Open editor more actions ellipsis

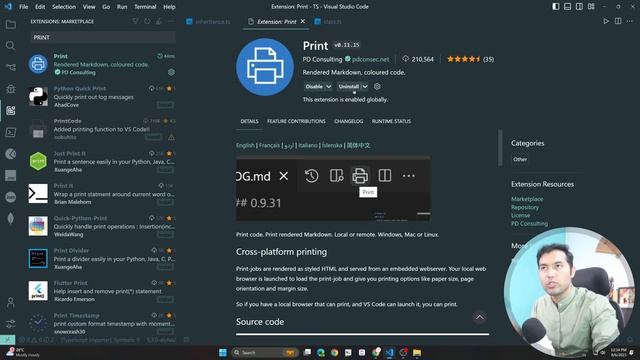pyautogui.click(x=630, y=21)
